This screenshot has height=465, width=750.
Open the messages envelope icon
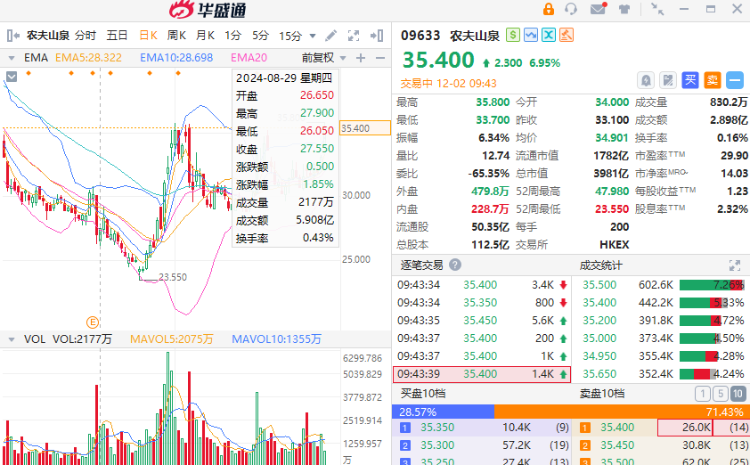(598, 9)
